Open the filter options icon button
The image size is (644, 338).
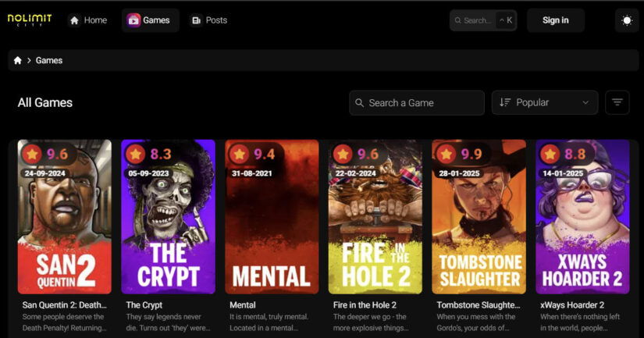[617, 102]
